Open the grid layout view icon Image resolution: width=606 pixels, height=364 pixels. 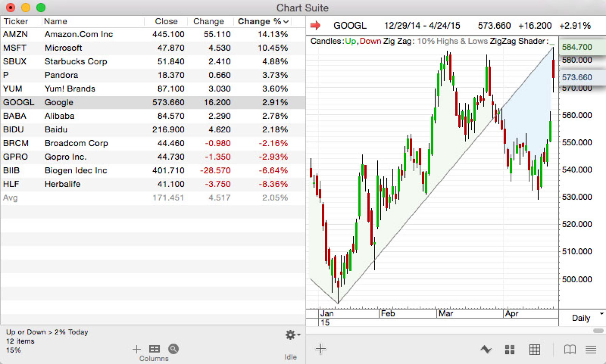535,349
